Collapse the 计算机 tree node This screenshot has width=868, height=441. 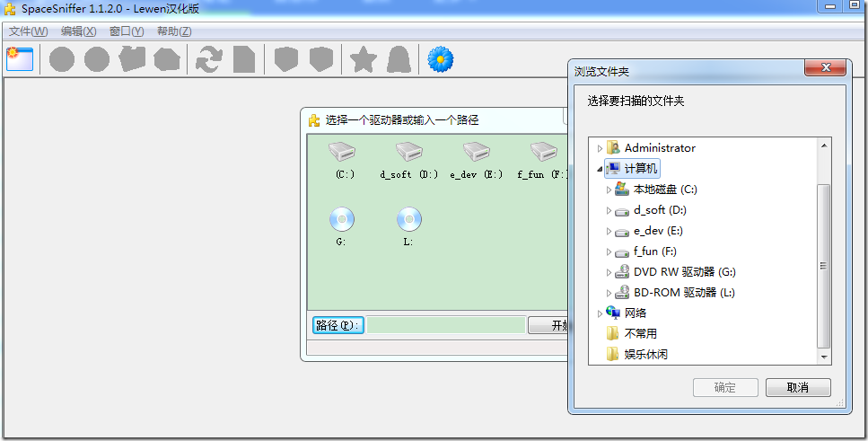coord(600,169)
